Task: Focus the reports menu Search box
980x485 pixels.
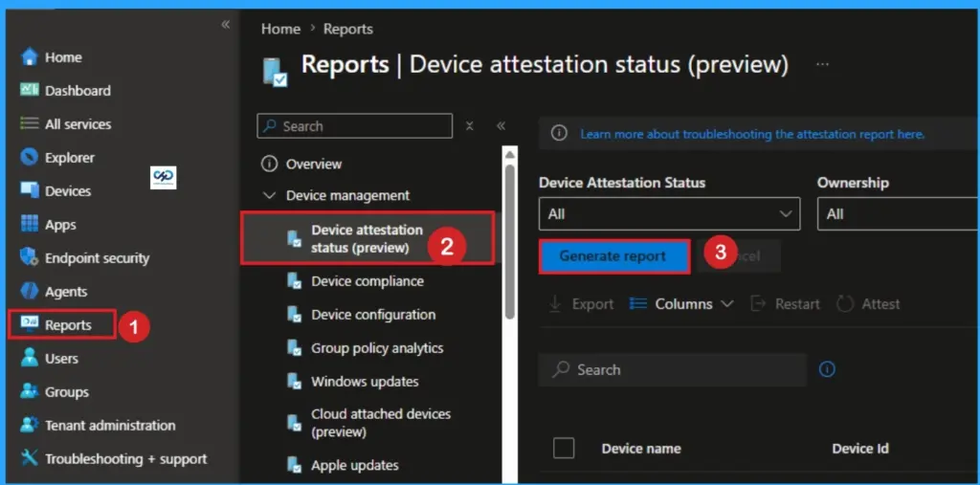Action: click(354, 126)
